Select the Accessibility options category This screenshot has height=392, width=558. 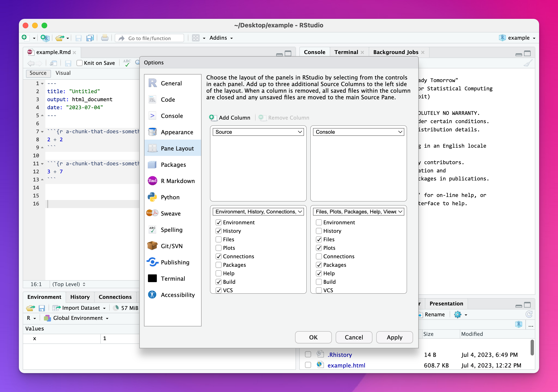pos(173,295)
